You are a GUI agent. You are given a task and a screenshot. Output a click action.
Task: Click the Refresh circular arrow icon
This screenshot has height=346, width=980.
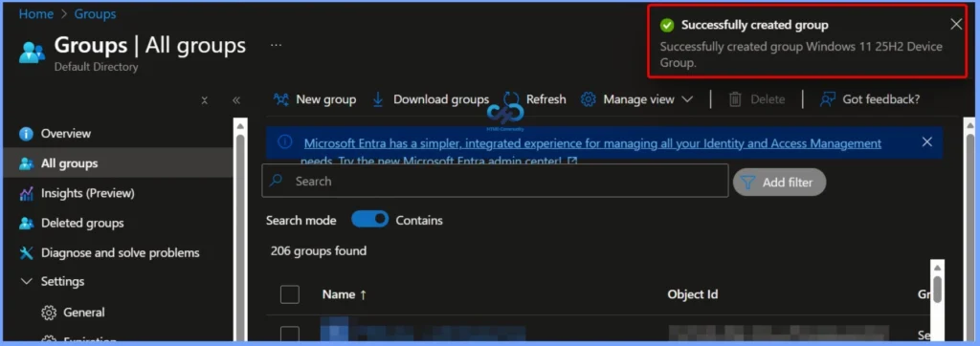pos(511,99)
